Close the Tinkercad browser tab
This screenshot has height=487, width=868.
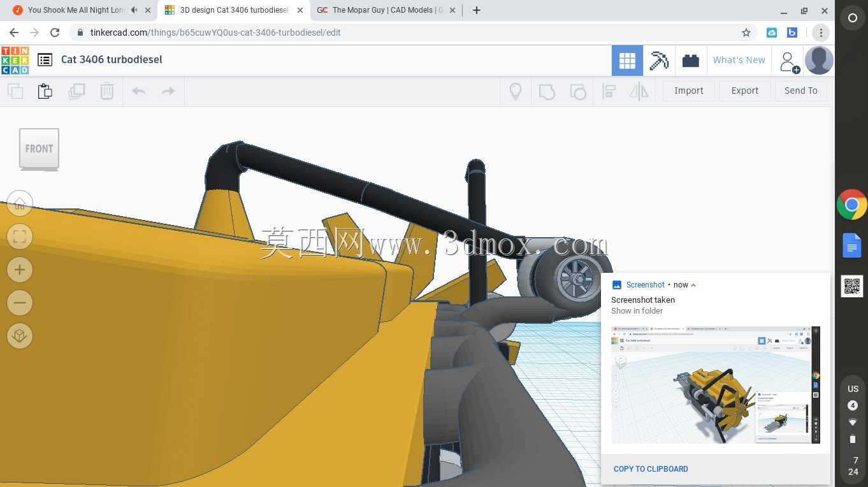[x=300, y=10]
